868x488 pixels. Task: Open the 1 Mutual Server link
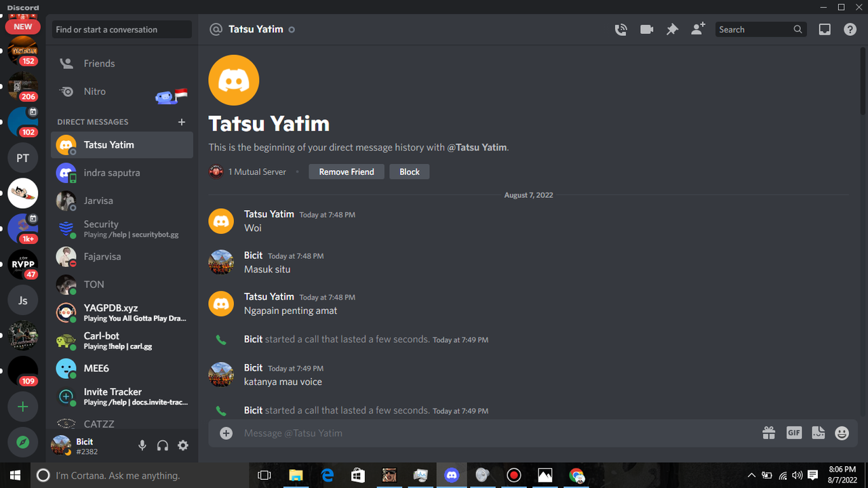point(248,171)
